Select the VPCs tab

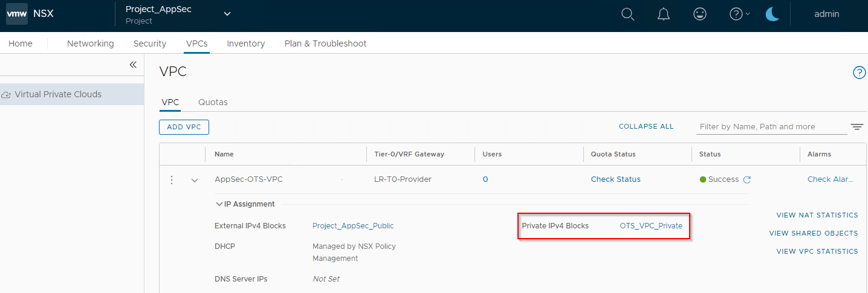pos(197,43)
